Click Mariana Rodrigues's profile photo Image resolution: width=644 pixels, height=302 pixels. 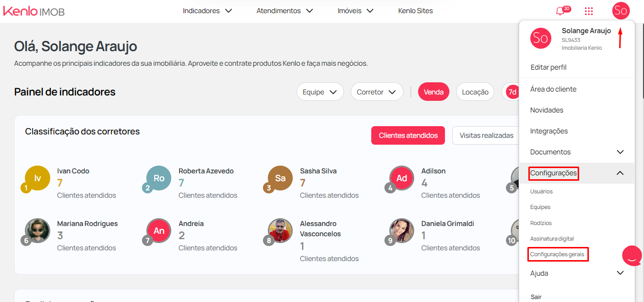point(38,231)
